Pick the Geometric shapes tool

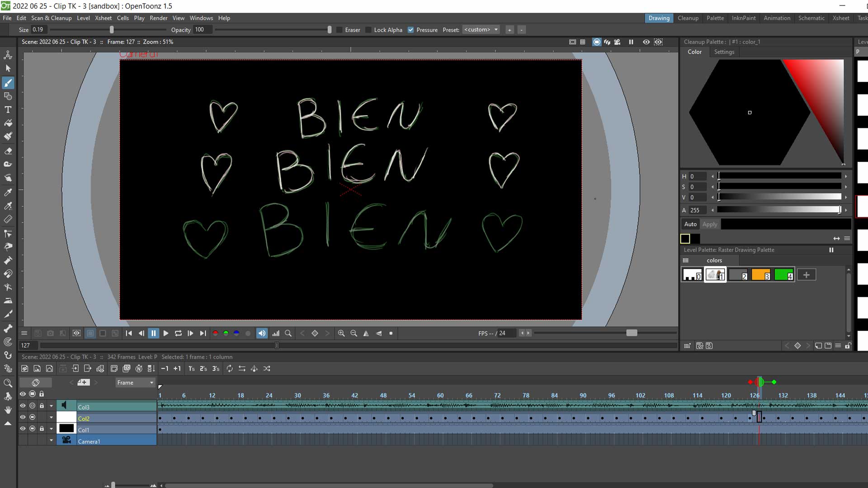click(8, 96)
